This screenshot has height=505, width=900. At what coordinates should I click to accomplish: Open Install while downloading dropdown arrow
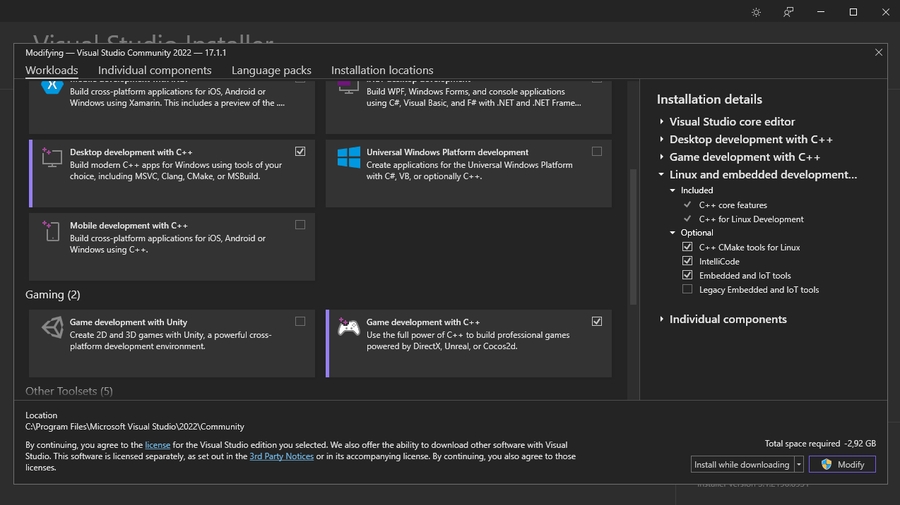pyautogui.click(x=799, y=465)
